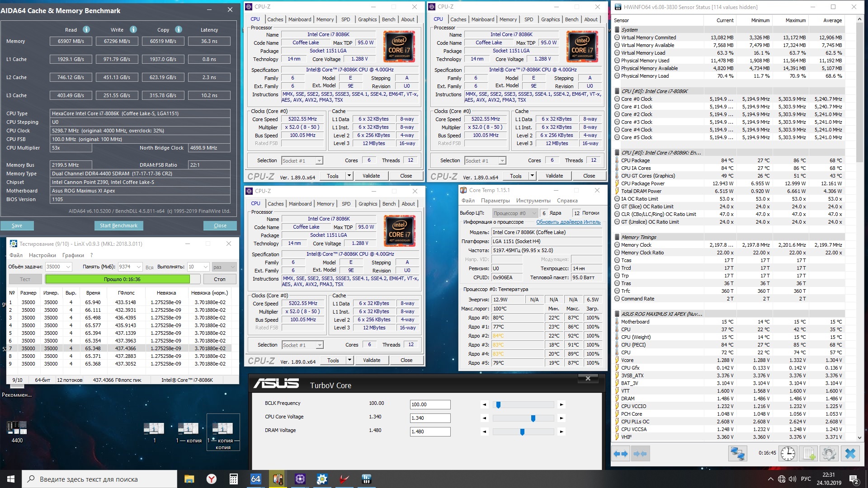
Task: Click AIDA64 Read info icon
Action: pos(86,29)
